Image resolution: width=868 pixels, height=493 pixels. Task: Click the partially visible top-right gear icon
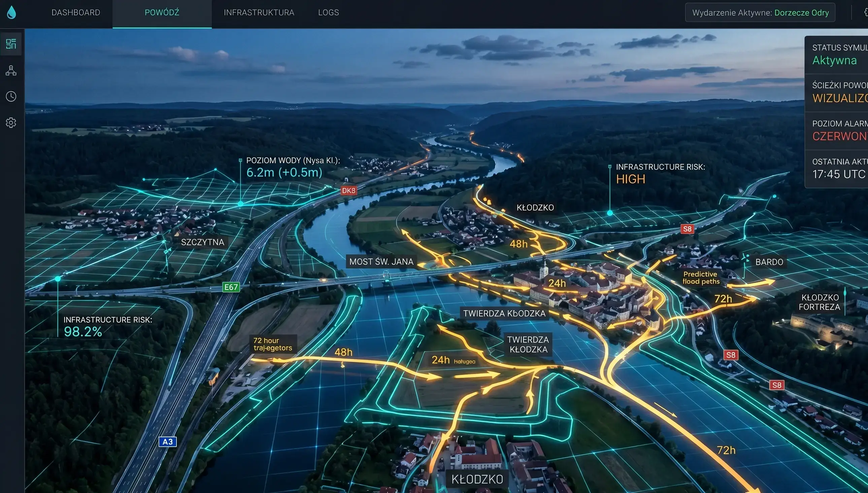click(866, 12)
